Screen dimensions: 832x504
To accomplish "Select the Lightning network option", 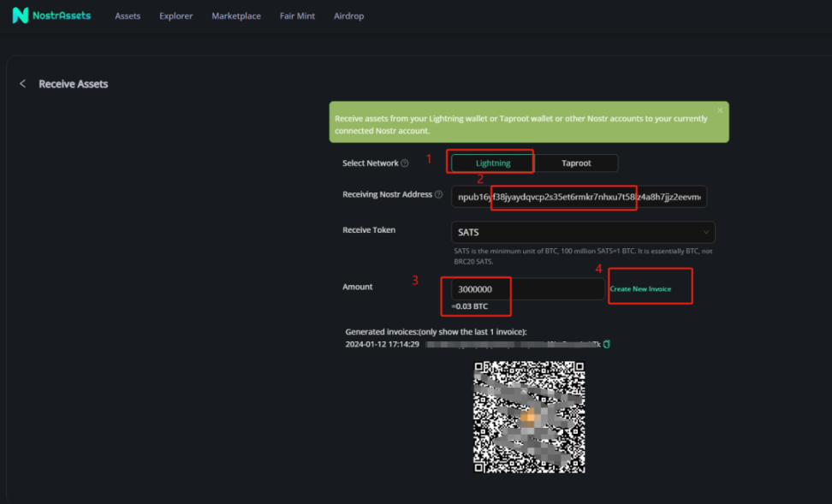I will pyautogui.click(x=493, y=163).
